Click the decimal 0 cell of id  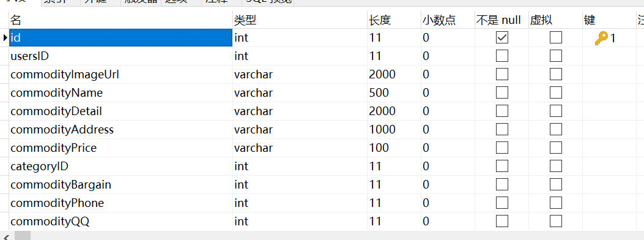pos(448,38)
